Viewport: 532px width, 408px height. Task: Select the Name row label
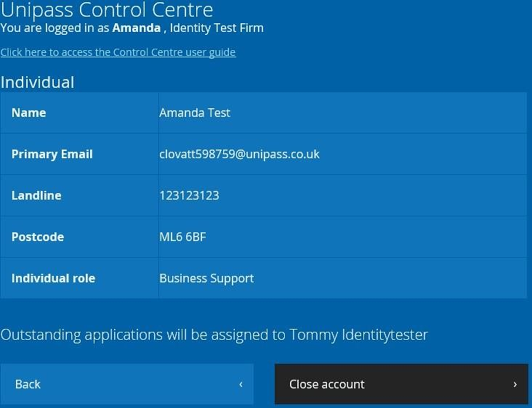29,113
